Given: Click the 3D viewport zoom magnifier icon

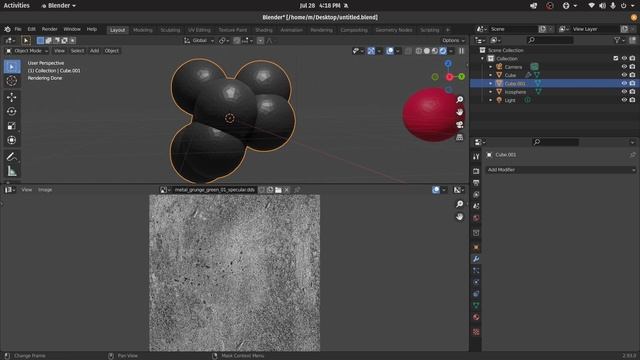Looking at the screenshot, I should pos(460,100).
